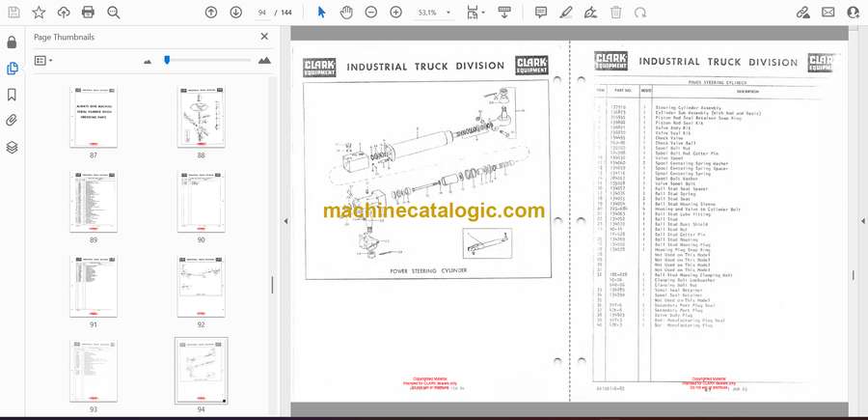
Task: Close the Page Thumbnails panel
Action: coord(264,37)
